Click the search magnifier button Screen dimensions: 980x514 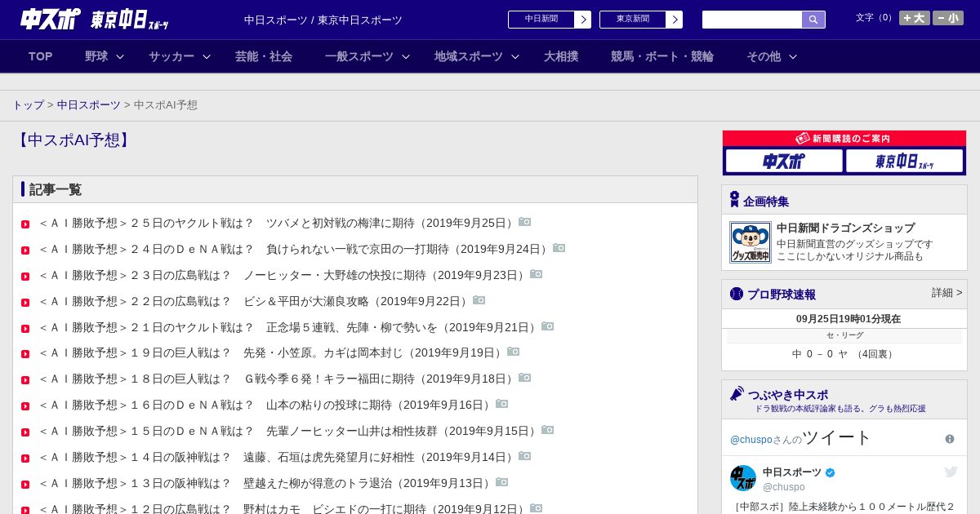[x=813, y=20]
